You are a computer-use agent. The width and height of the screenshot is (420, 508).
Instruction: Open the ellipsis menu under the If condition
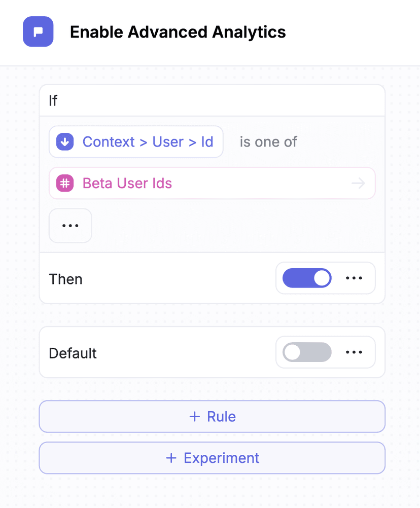(70, 225)
